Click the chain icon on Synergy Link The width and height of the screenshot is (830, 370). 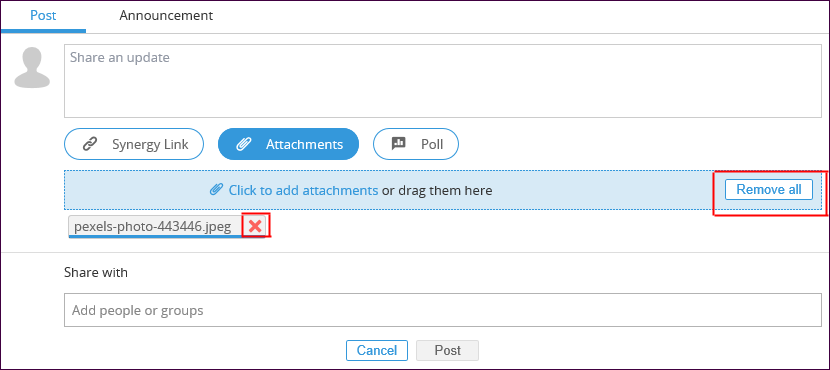(91, 144)
